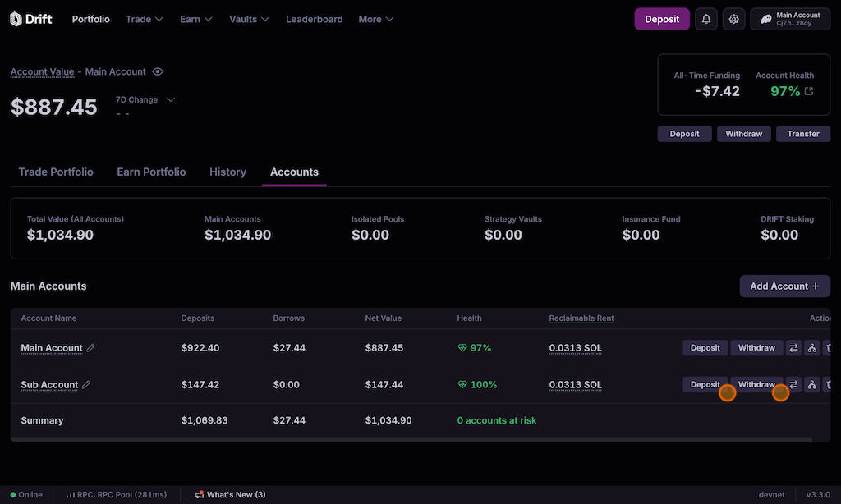Open notifications bell icon
This screenshot has width=841, height=504.
pyautogui.click(x=705, y=19)
